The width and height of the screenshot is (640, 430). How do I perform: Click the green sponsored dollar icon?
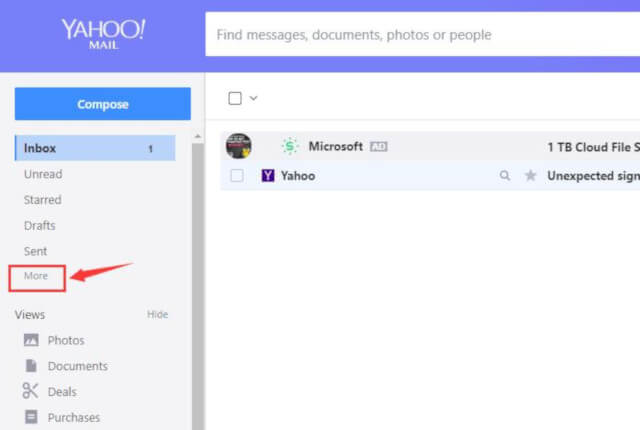290,146
